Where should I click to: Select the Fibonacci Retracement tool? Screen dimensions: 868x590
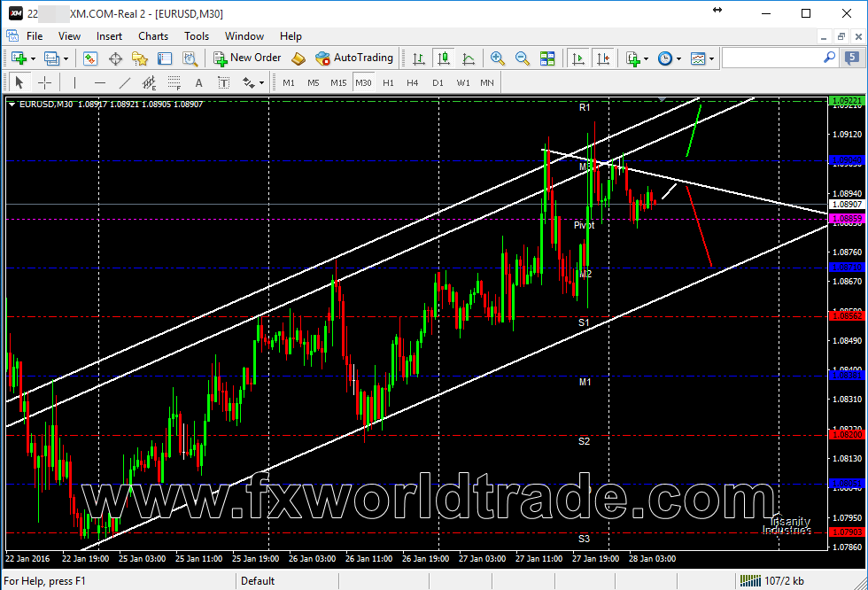[x=174, y=82]
